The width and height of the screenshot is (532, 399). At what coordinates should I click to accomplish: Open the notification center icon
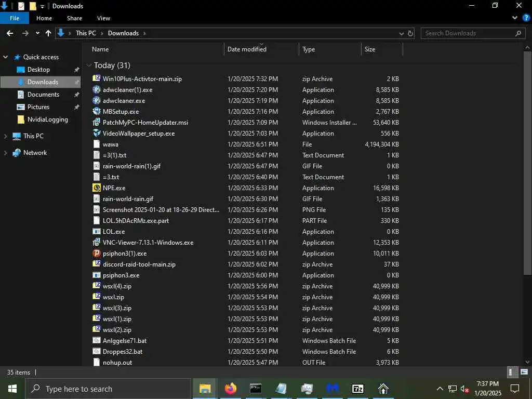[x=515, y=389]
